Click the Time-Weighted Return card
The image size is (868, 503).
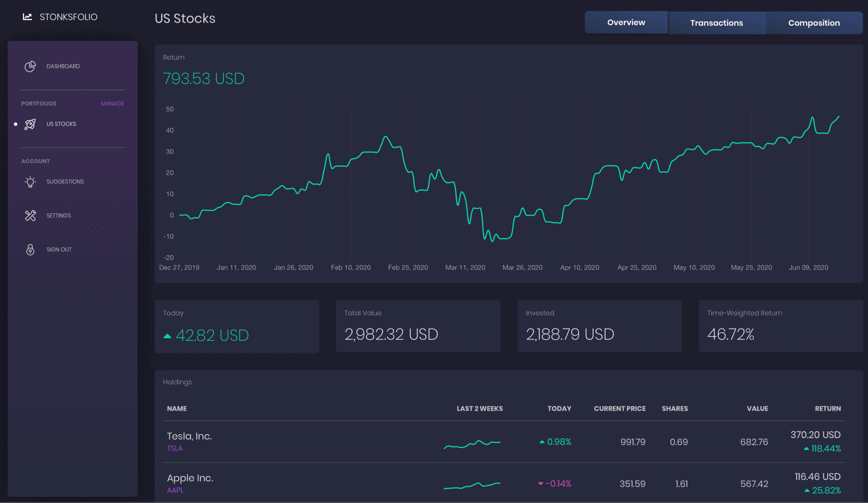tap(781, 326)
